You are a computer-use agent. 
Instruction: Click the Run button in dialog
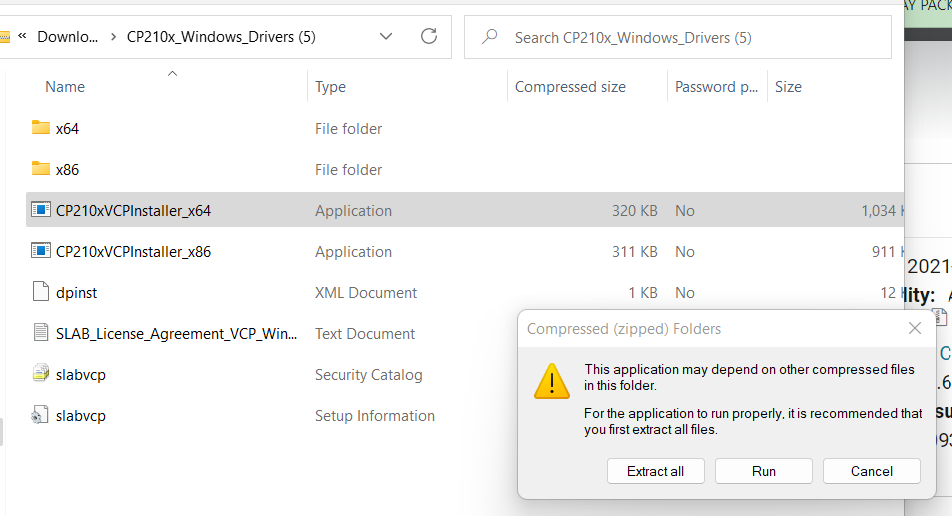click(x=764, y=471)
